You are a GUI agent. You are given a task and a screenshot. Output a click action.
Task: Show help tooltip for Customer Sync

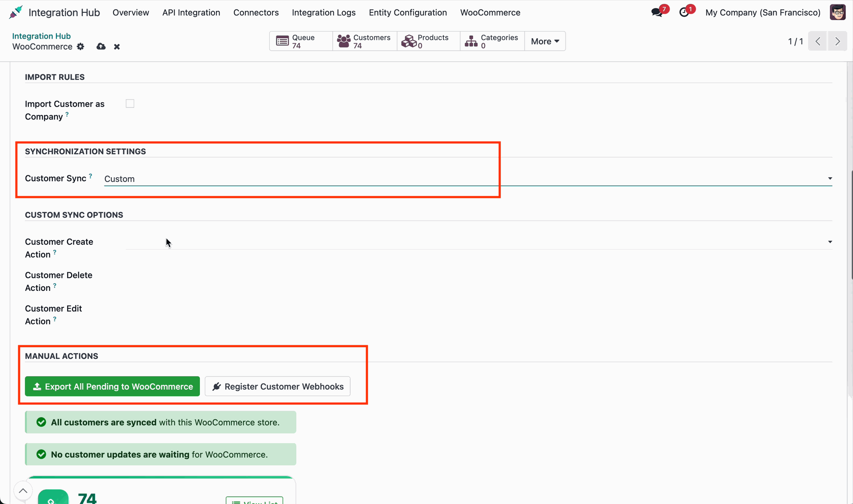click(x=91, y=176)
